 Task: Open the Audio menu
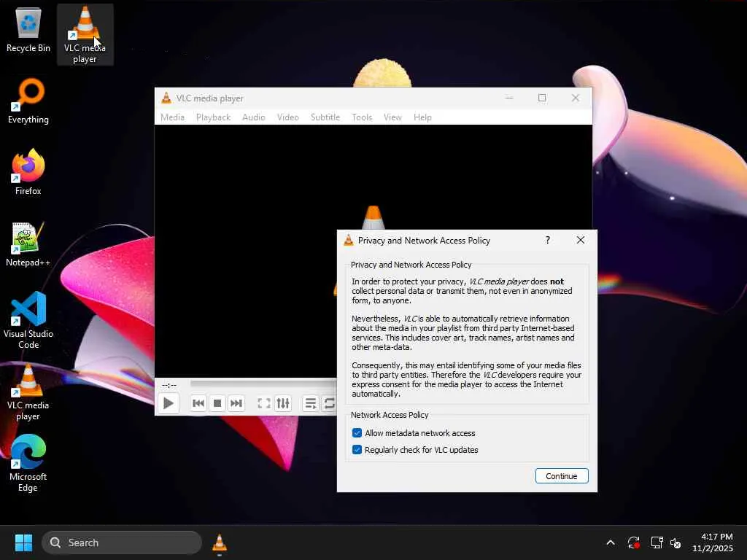pyautogui.click(x=253, y=117)
